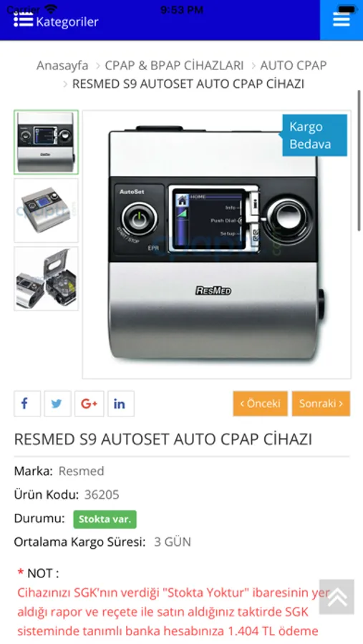Click the Kargo Bedava badge
The image size is (363, 644).
(314, 135)
